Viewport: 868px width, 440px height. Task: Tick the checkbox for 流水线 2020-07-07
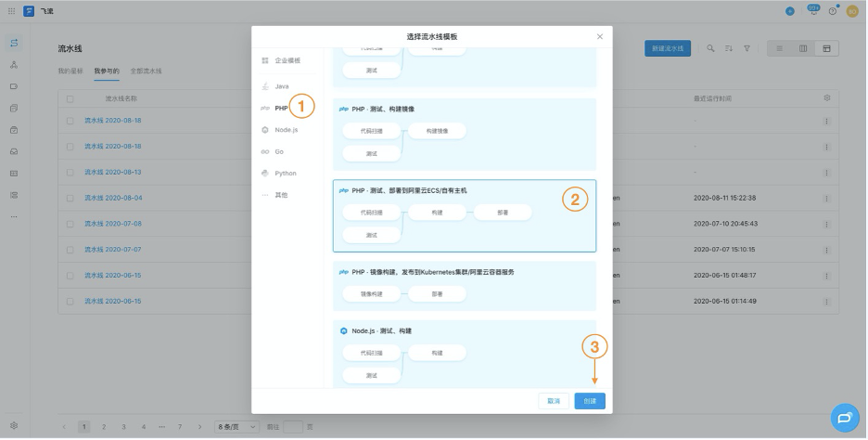[70, 250]
